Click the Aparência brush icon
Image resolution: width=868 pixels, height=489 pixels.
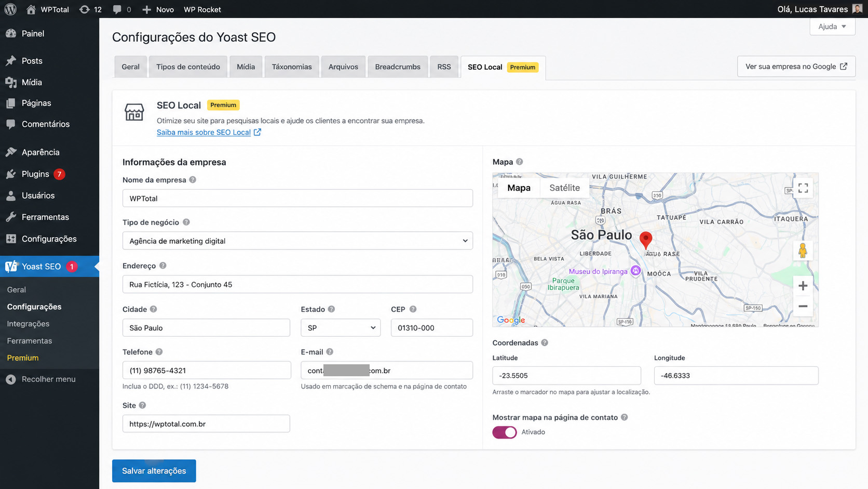coord(11,152)
